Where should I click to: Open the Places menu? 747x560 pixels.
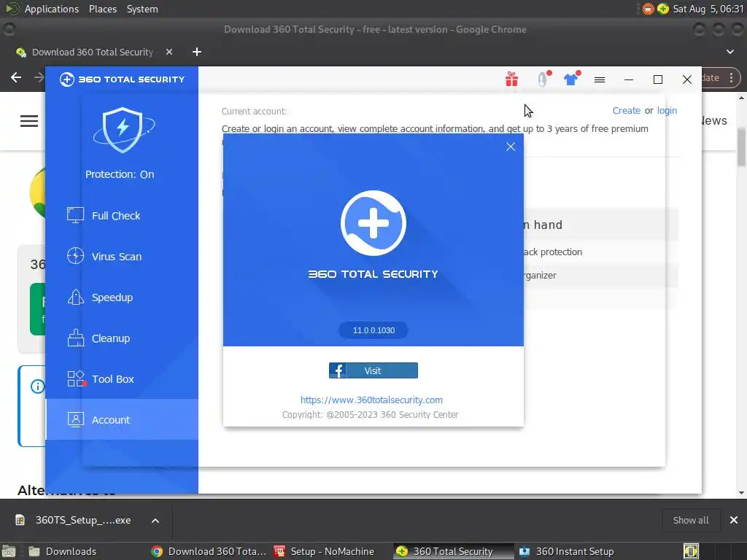(x=103, y=9)
